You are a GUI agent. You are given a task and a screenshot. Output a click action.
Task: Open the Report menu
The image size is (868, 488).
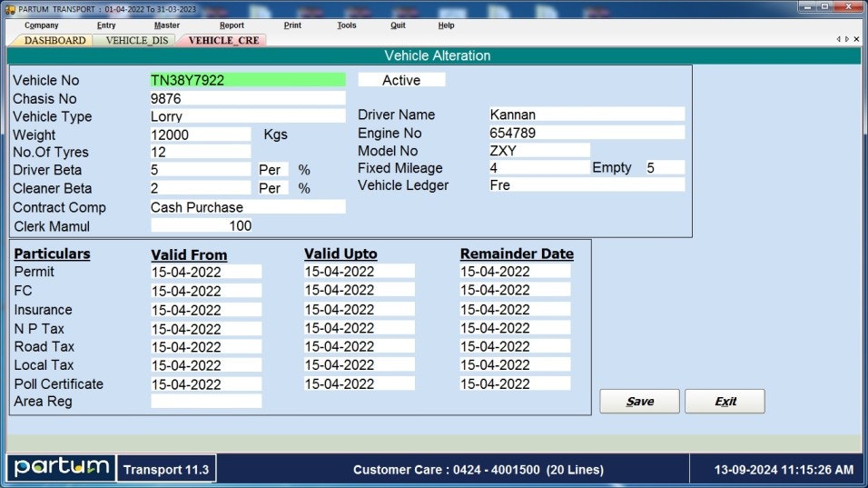232,25
